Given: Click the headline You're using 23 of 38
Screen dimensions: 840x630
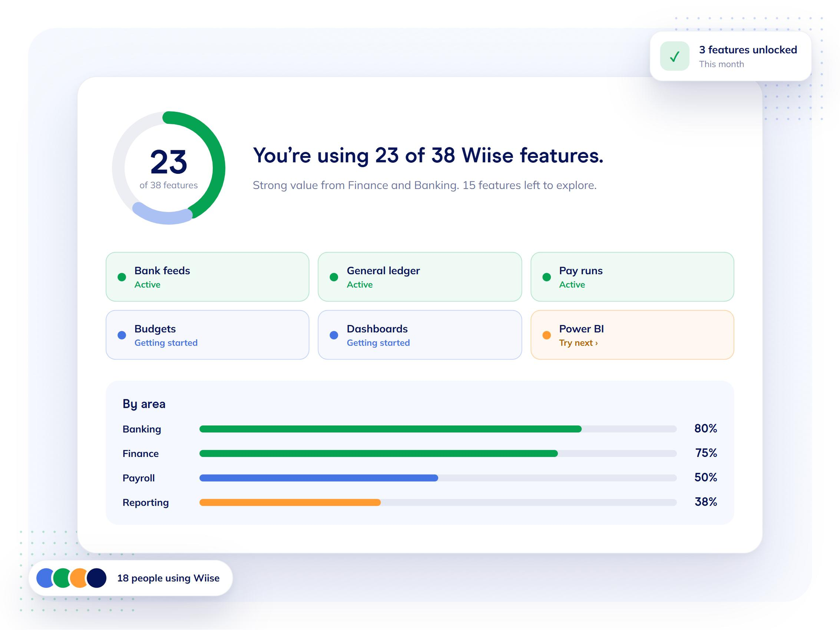Looking at the screenshot, I should (428, 155).
